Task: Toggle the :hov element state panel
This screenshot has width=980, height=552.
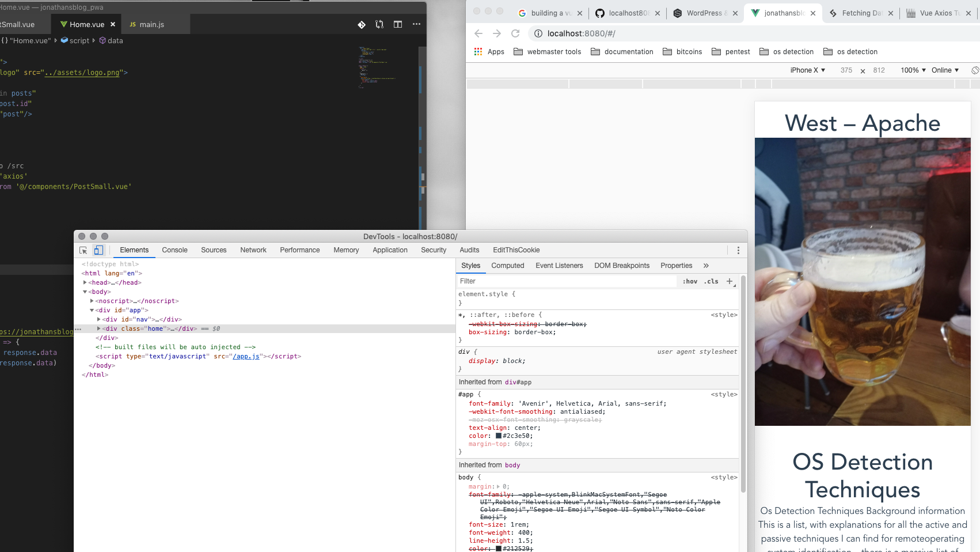Action: (690, 281)
